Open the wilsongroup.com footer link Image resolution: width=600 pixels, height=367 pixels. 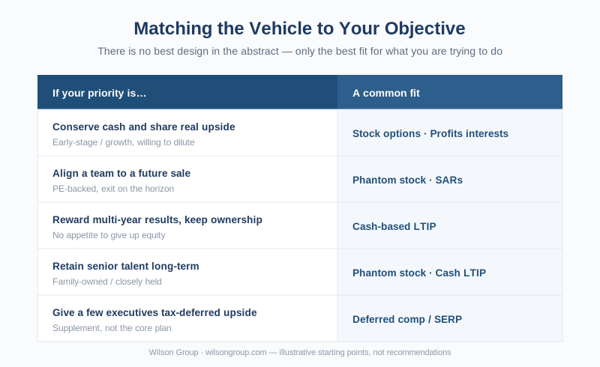pyautogui.click(x=236, y=352)
